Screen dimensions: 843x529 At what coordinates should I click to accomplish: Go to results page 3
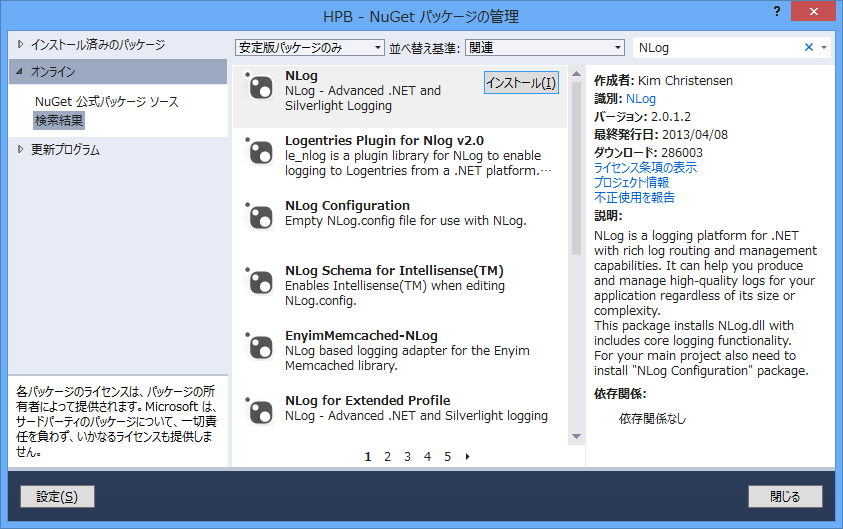(x=407, y=456)
